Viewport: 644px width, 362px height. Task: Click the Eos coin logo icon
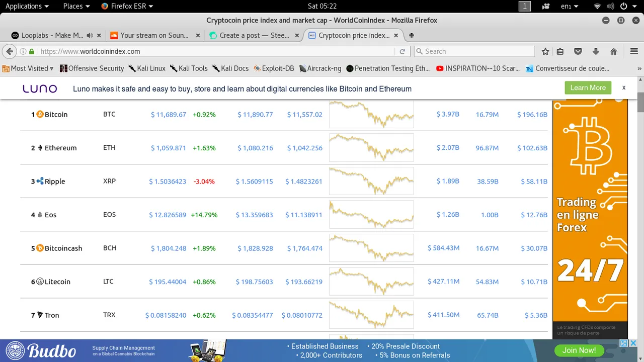(x=40, y=215)
